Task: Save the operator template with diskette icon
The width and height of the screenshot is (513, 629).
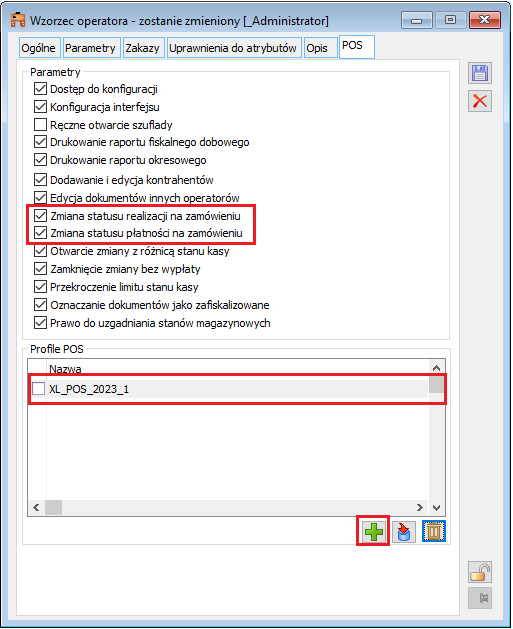Action: pyautogui.click(x=480, y=73)
